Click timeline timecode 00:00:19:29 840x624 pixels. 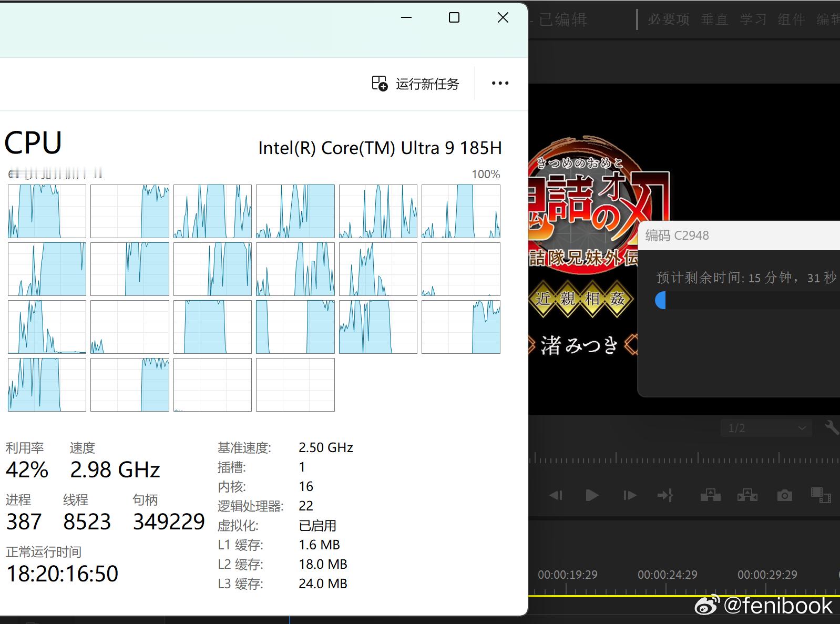pos(568,575)
